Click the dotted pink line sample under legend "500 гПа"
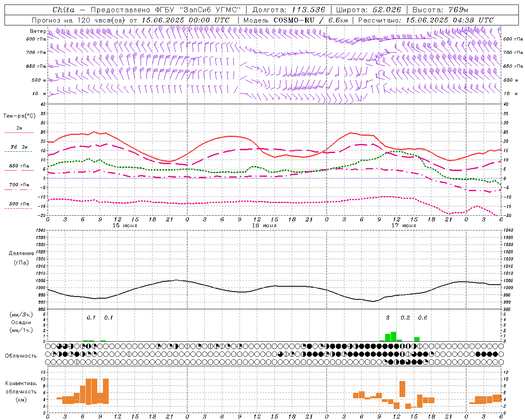The height and width of the screenshot is (420, 525). point(18,208)
